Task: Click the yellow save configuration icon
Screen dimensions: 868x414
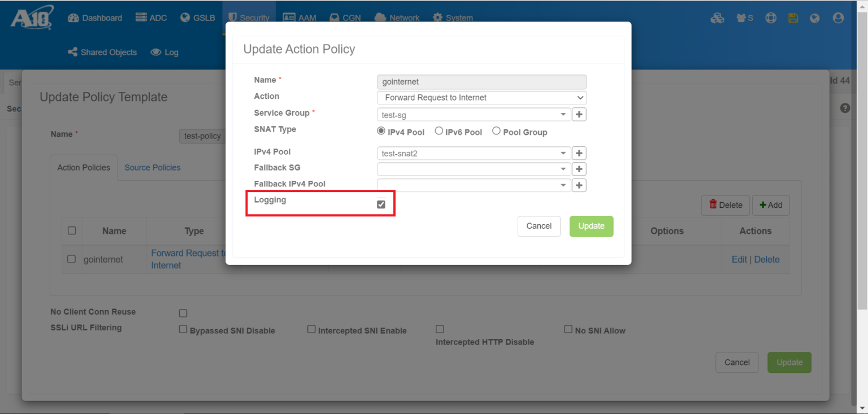Action: pyautogui.click(x=793, y=18)
